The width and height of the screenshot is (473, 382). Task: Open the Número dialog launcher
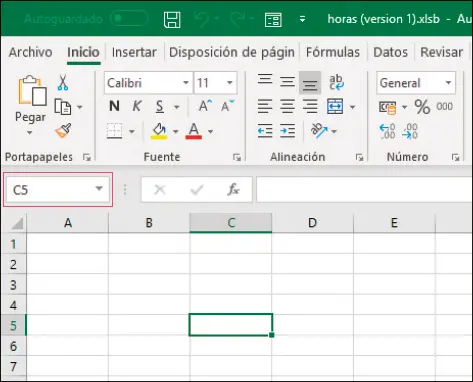pos(455,157)
